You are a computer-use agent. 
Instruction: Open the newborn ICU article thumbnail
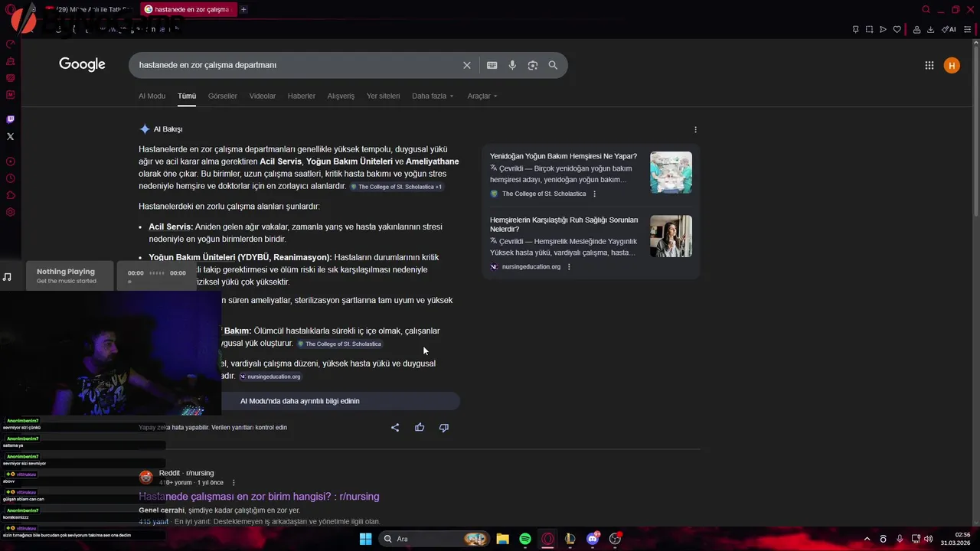pos(671,172)
